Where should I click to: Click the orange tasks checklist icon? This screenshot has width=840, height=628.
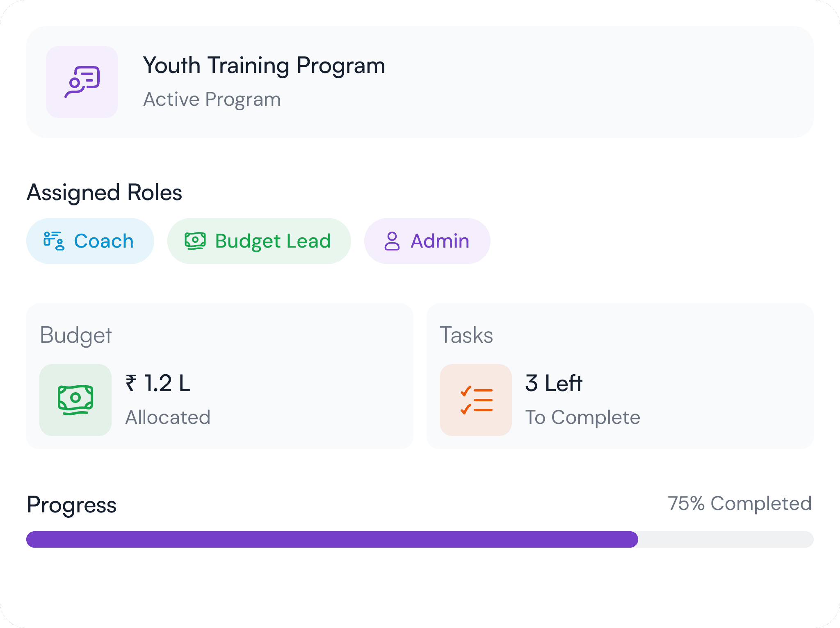(x=476, y=400)
